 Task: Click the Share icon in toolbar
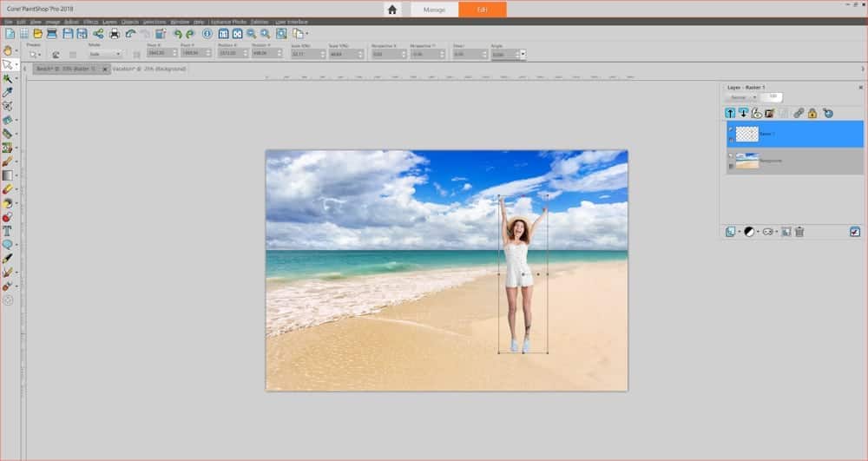point(98,34)
